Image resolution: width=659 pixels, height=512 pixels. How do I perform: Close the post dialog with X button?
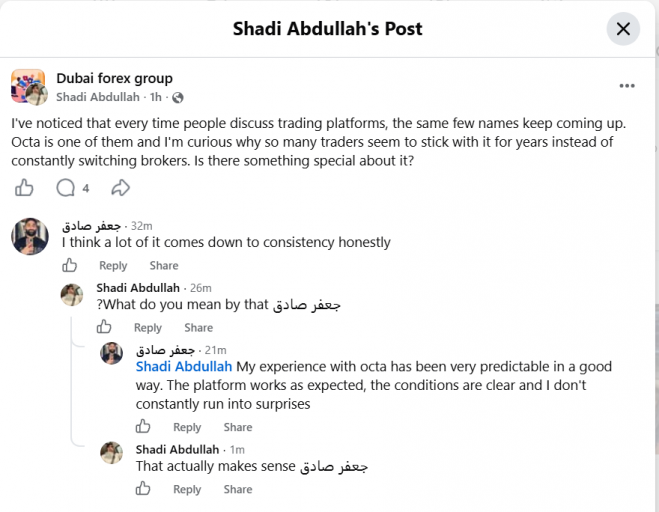tap(623, 29)
